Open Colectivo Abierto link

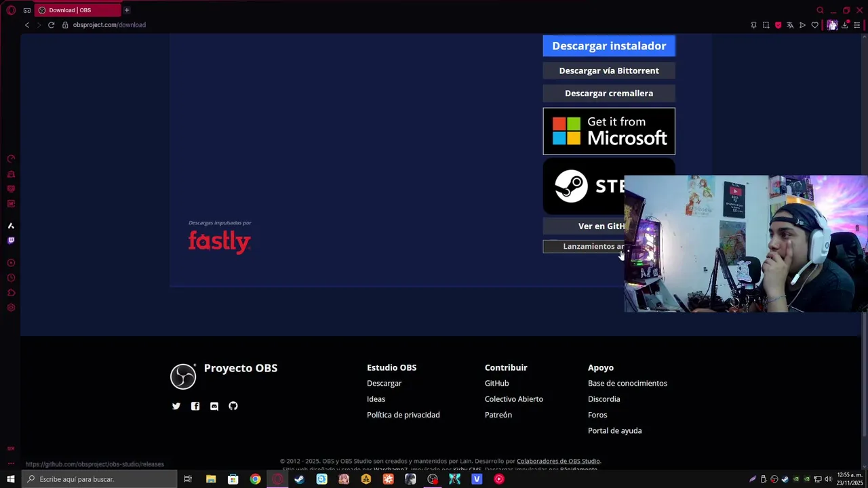[514, 399]
